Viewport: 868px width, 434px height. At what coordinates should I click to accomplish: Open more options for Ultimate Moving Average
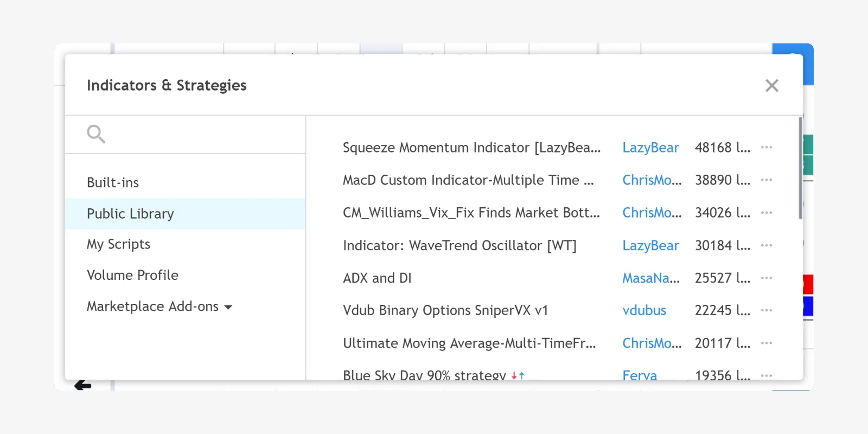point(766,343)
